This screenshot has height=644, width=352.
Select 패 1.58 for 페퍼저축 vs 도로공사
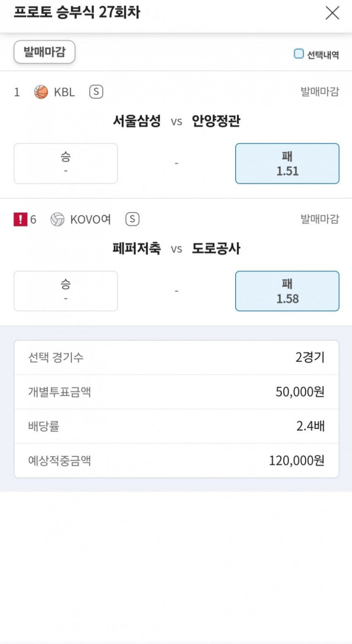287,291
